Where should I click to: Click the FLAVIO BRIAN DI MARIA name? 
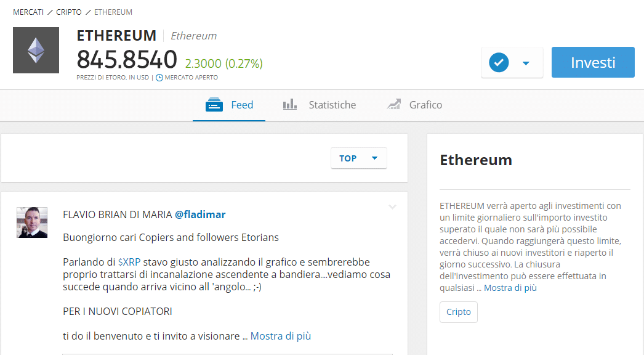(x=117, y=214)
